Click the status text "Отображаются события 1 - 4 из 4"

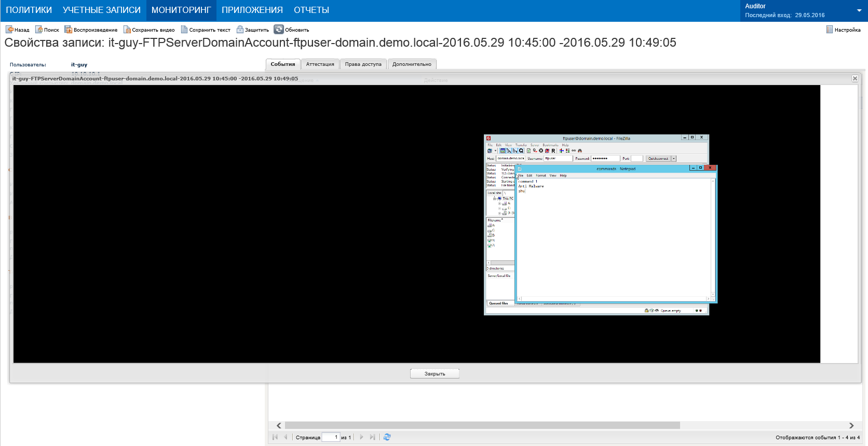pos(818,438)
